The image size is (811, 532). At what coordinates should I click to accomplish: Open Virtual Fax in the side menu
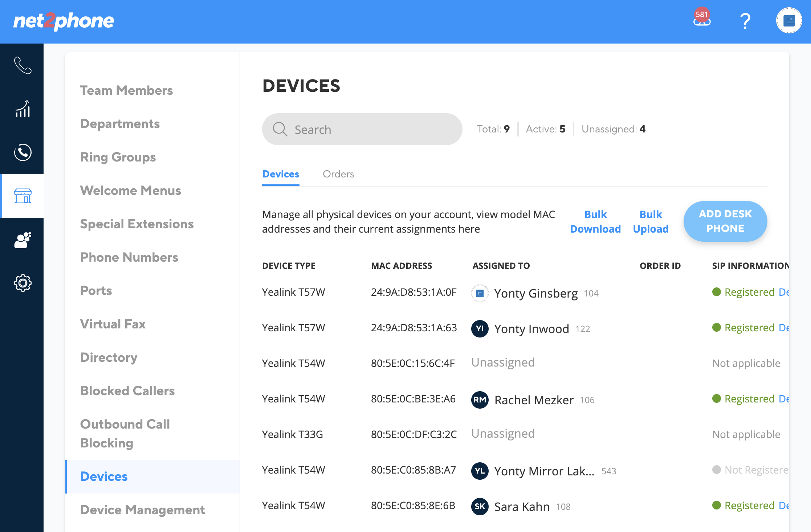tap(113, 324)
